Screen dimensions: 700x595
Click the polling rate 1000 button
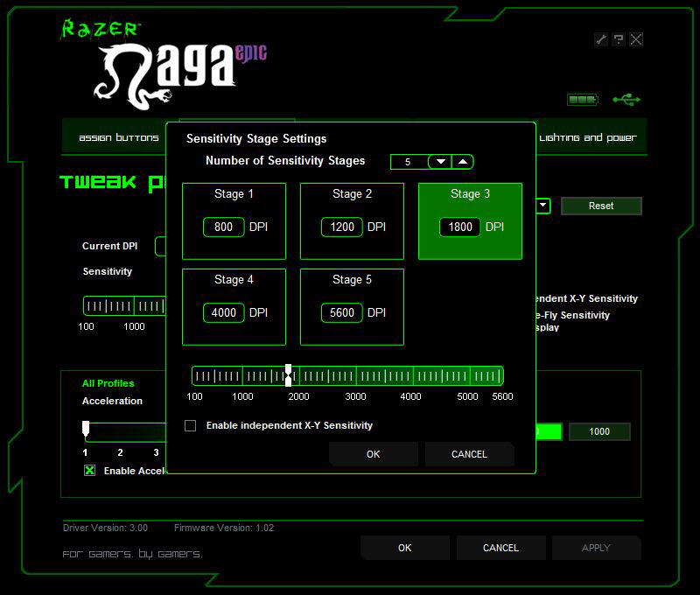click(x=599, y=431)
